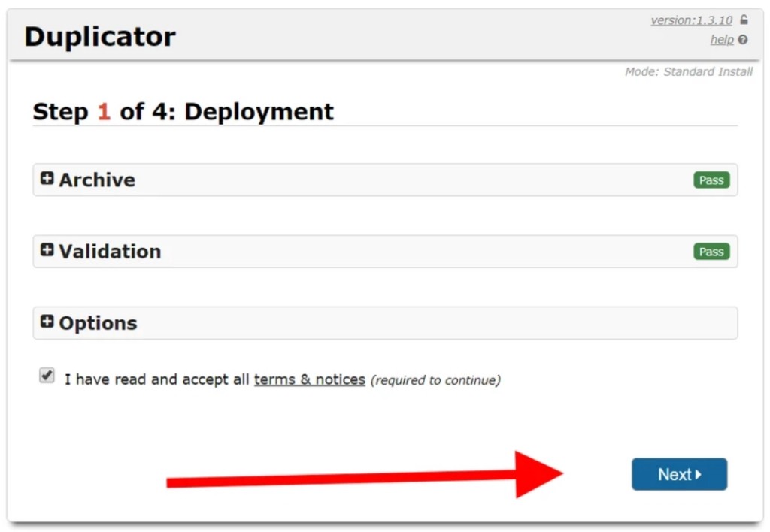Expand the Options section plus icon

coord(47,322)
